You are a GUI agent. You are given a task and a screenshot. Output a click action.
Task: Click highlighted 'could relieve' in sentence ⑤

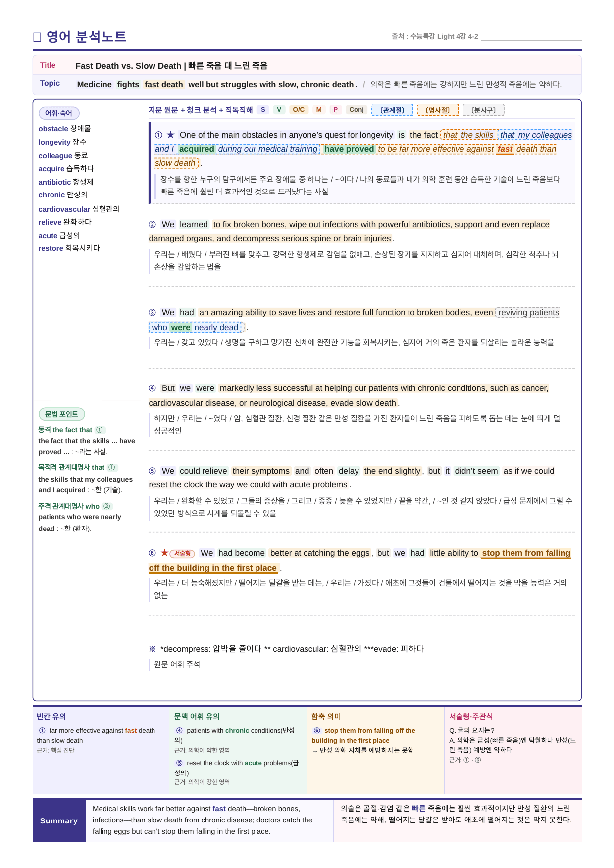(203, 471)
